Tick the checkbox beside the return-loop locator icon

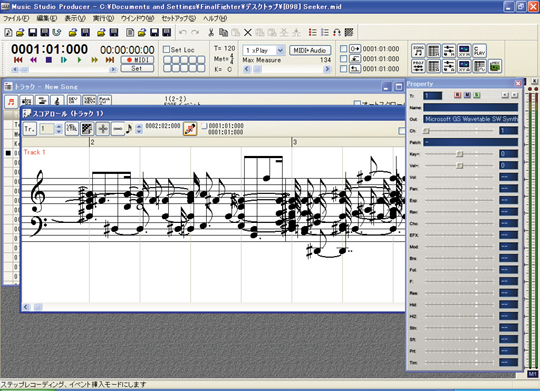point(343,69)
